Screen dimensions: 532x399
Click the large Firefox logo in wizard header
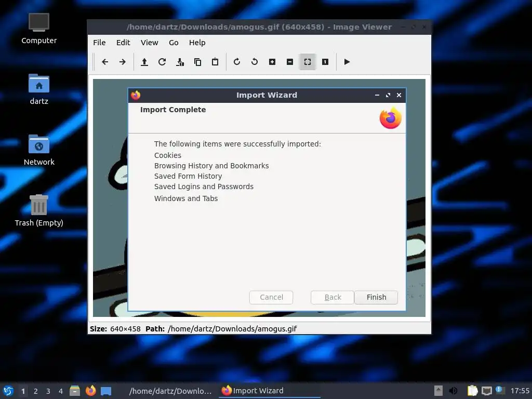[x=391, y=118]
